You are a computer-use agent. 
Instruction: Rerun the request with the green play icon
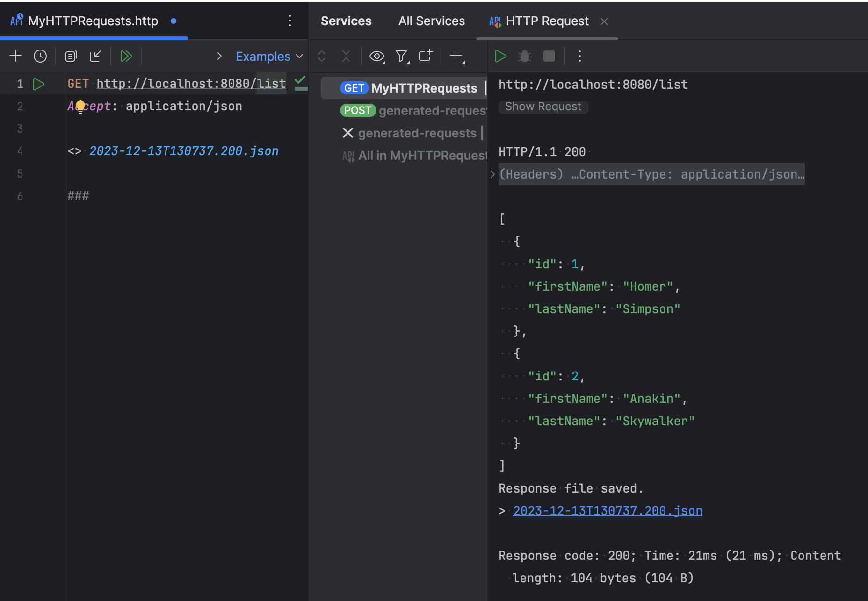pyautogui.click(x=500, y=56)
